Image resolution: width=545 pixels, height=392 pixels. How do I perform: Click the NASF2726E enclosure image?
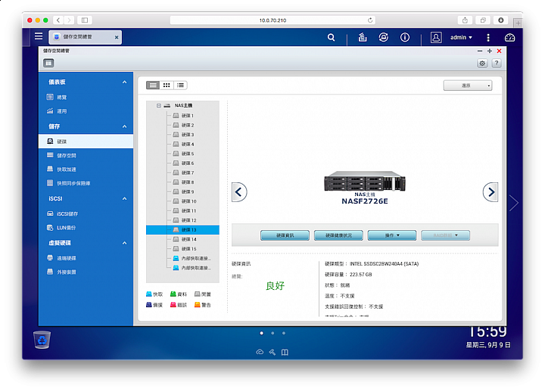point(365,181)
